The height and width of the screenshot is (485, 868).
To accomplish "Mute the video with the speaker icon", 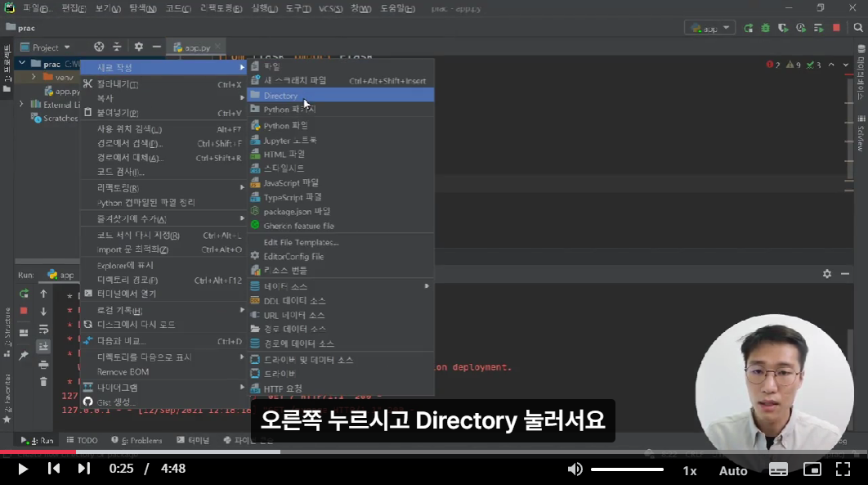I will tap(575, 469).
